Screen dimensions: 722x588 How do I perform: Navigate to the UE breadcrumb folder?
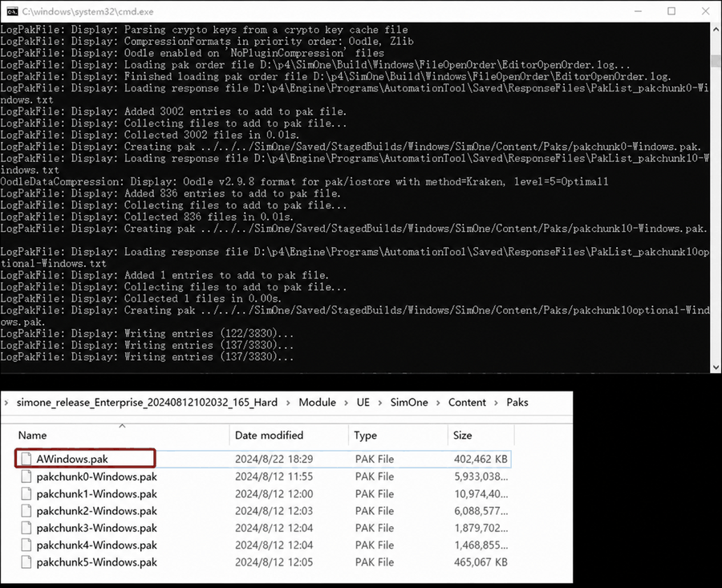[363, 403]
